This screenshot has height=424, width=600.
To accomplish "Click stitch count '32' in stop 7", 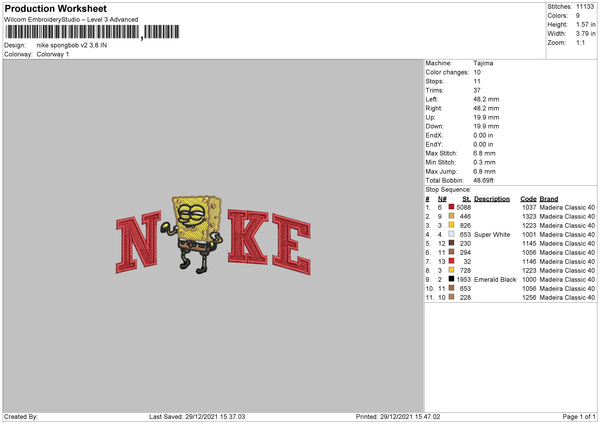I will tap(467, 261).
